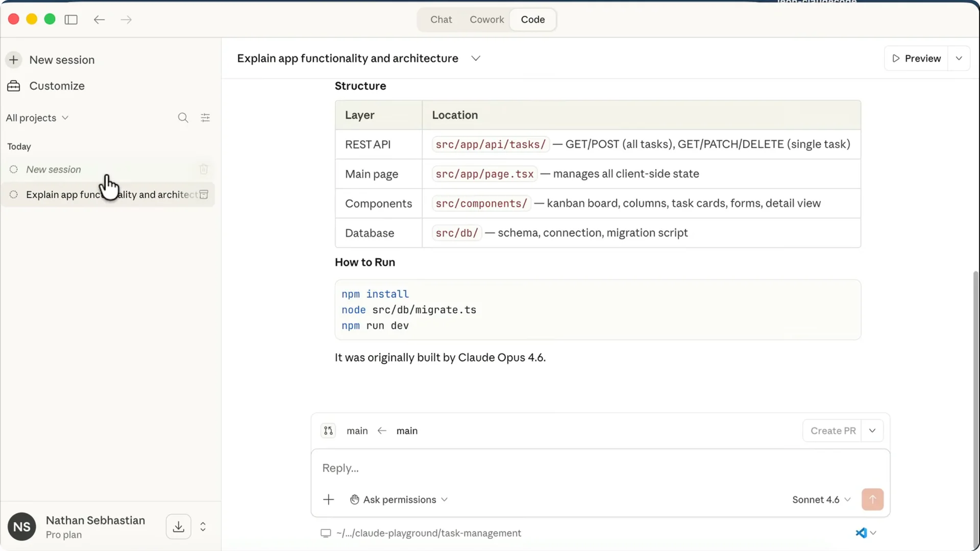The width and height of the screenshot is (980, 551).
Task: Open the session search magnifier
Action: click(183, 118)
